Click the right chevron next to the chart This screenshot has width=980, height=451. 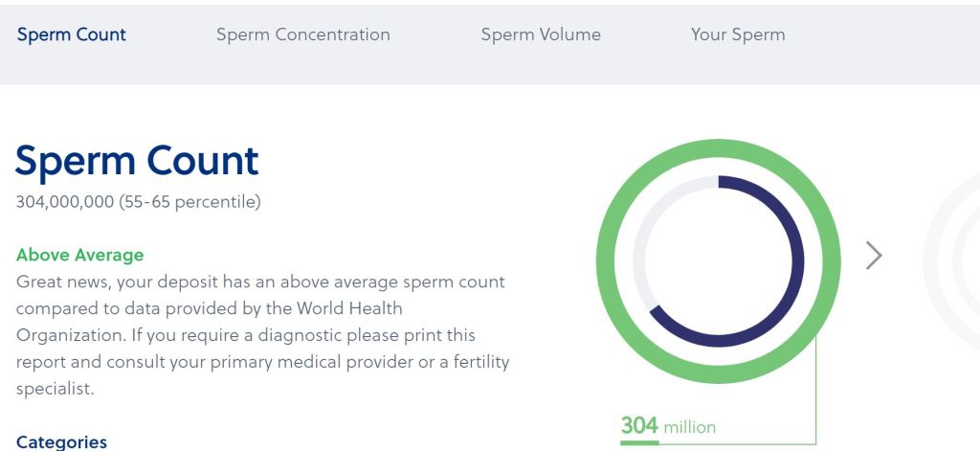point(873,256)
